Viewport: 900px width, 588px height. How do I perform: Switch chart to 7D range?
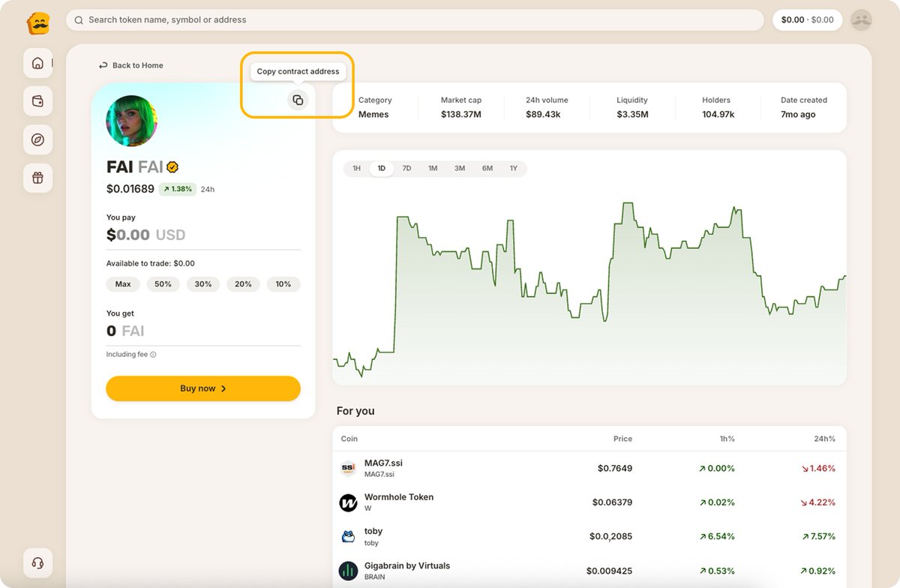[x=406, y=169]
